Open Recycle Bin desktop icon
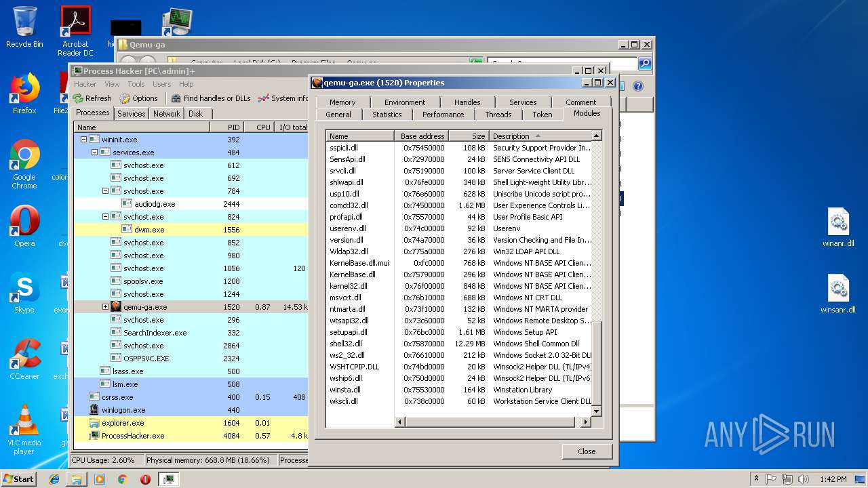This screenshot has height=488, width=868. (x=24, y=27)
